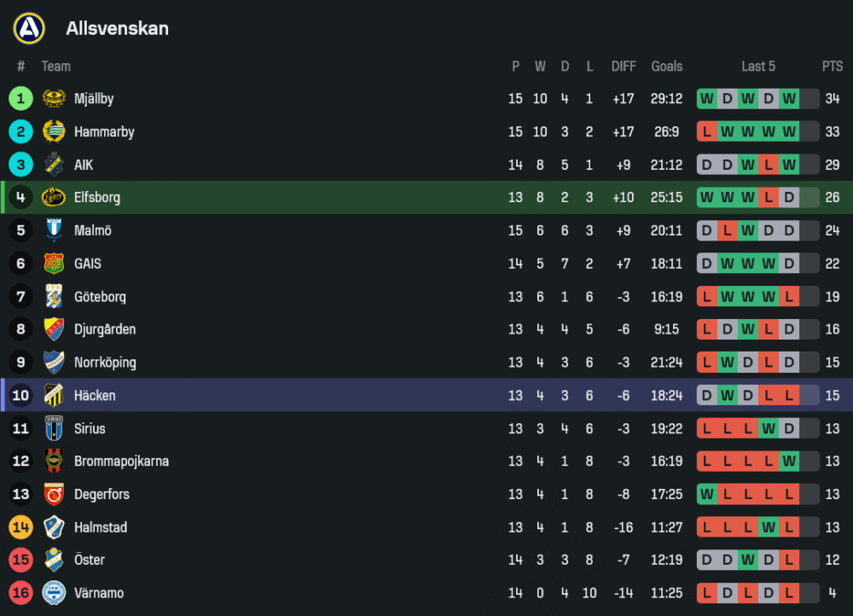Click the DIFF column header
This screenshot has height=616, width=853.
click(624, 67)
